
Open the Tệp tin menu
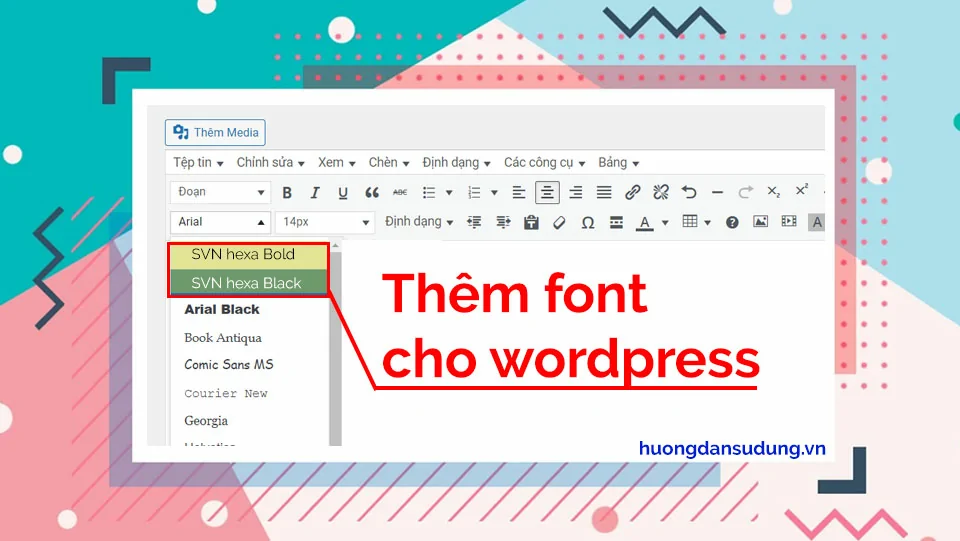(198, 163)
